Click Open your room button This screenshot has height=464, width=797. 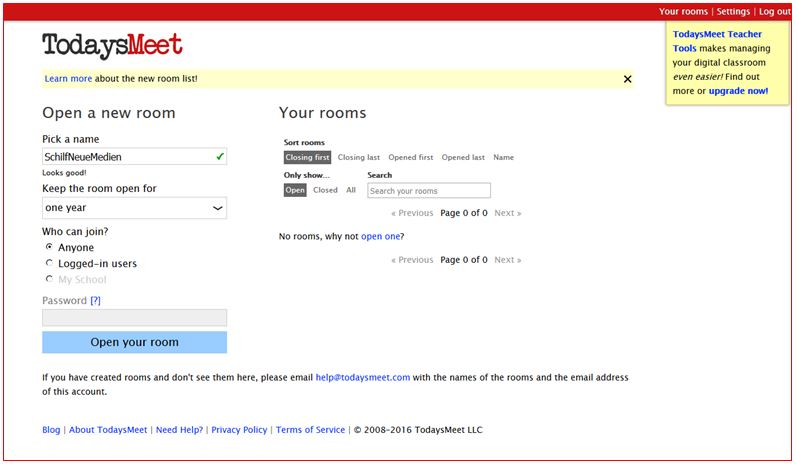click(134, 342)
